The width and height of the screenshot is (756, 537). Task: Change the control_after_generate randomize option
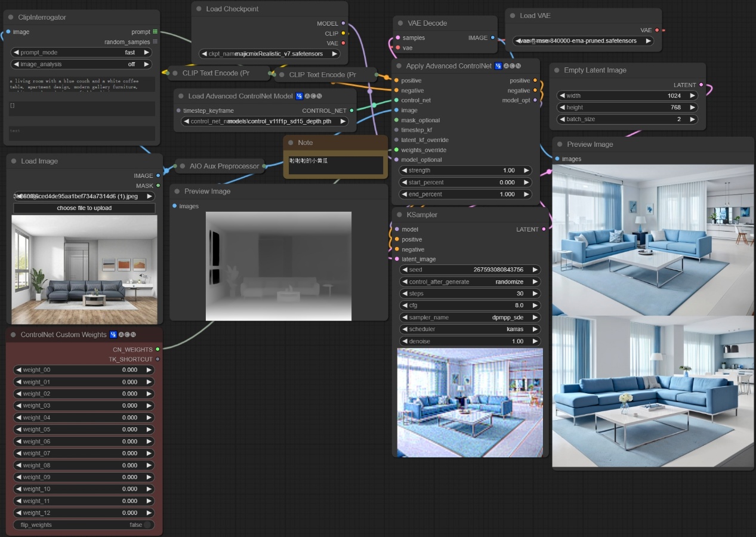tap(470, 282)
